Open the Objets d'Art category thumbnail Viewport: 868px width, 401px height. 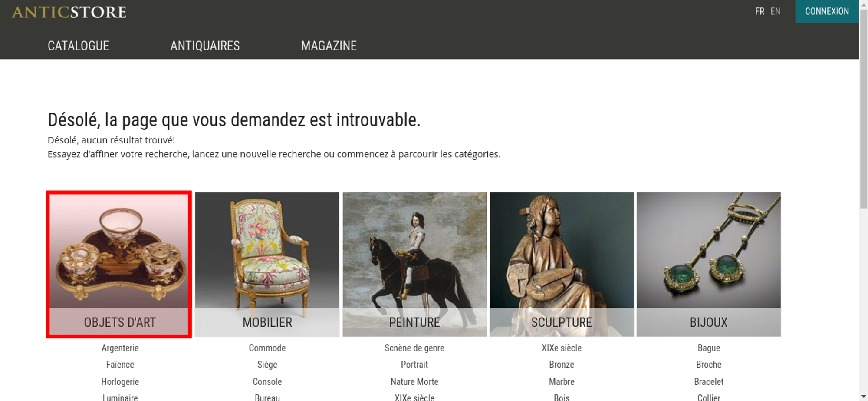click(119, 264)
